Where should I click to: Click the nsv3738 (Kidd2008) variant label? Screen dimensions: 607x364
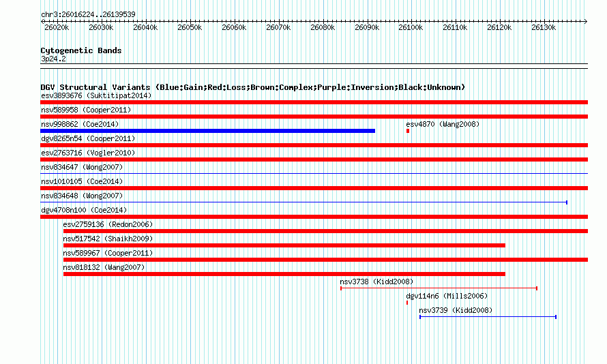376,282
